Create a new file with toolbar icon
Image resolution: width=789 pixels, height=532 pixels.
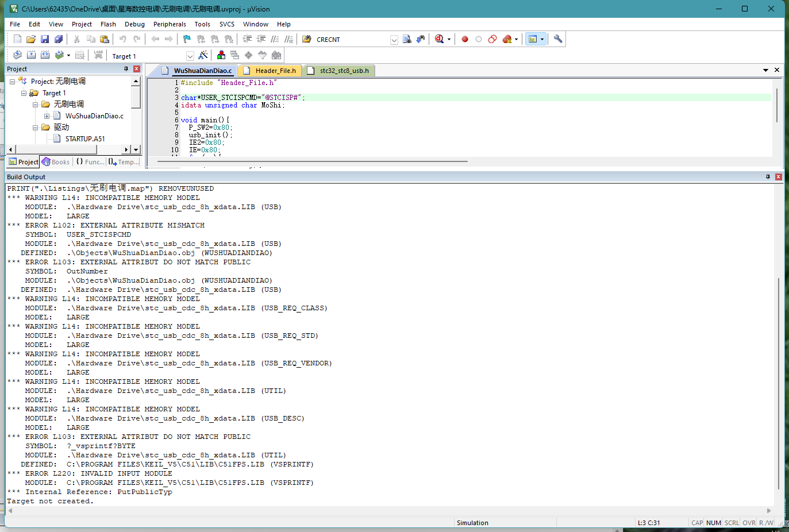coord(17,39)
